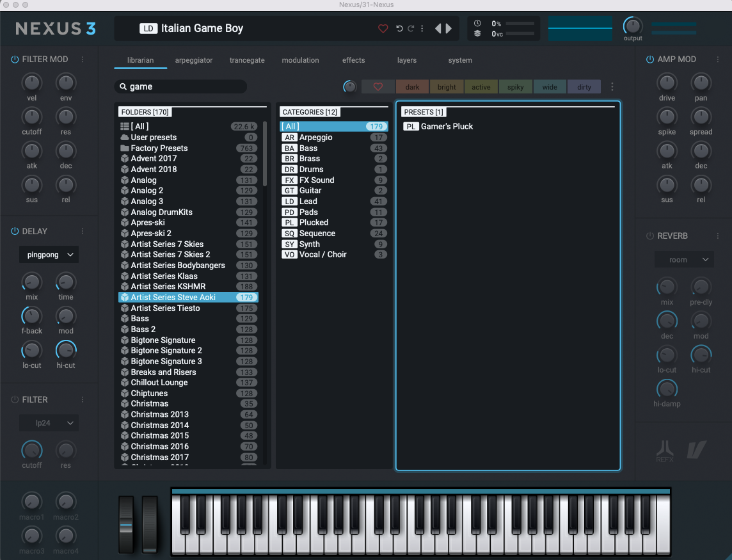The height and width of the screenshot is (560, 732).
Task: Open the room reverb type dropdown
Action: 684,260
